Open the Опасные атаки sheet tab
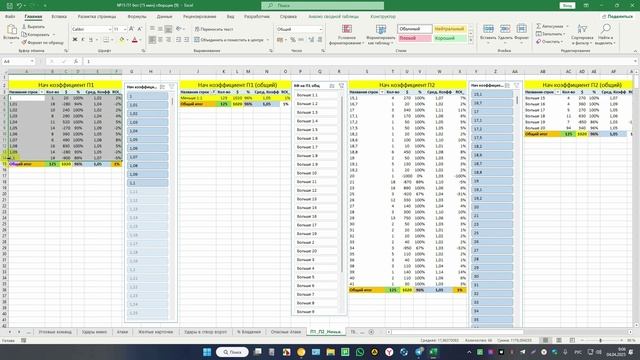The height and width of the screenshot is (360, 640). (285, 332)
